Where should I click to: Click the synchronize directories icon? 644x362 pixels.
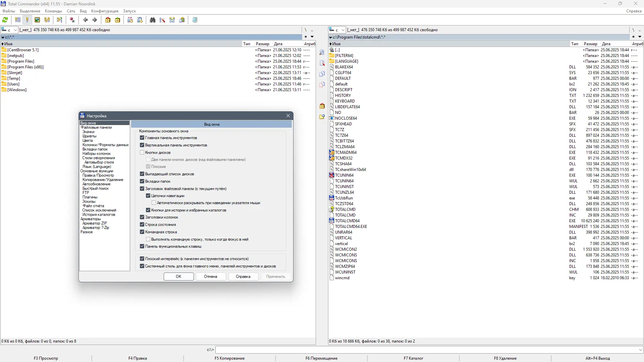tap(172, 20)
